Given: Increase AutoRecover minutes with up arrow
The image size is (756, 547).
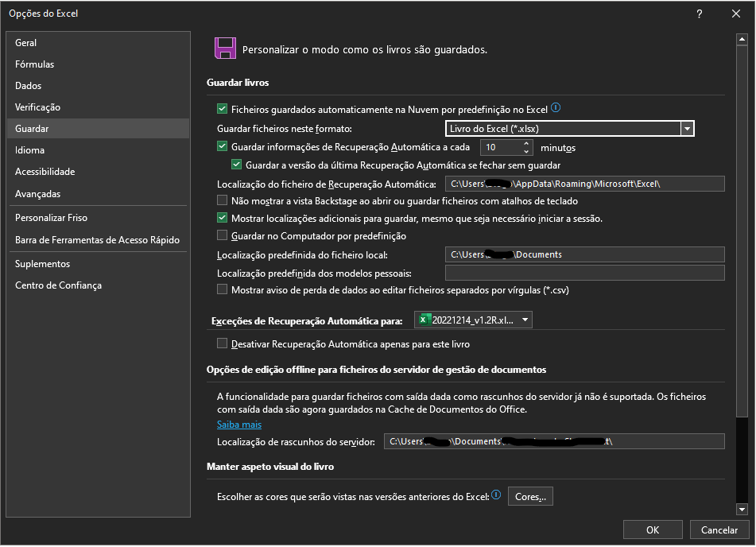Looking at the screenshot, I should point(526,143).
